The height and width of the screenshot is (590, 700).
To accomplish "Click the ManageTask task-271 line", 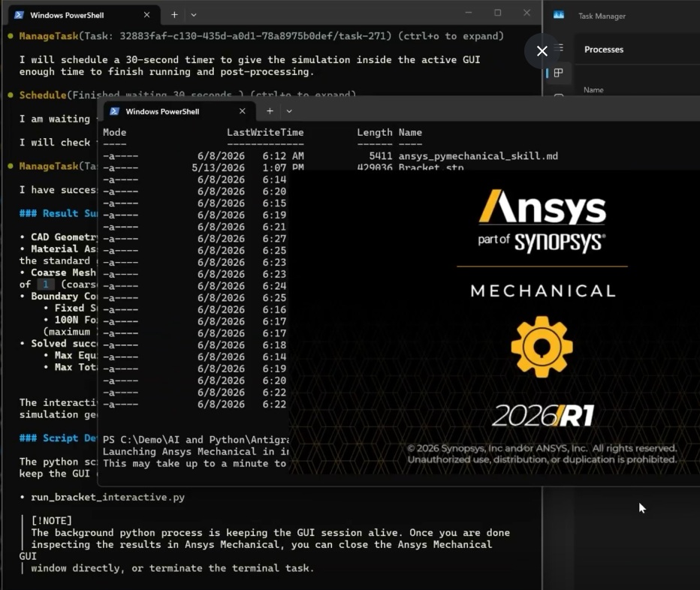I will tap(261, 36).
